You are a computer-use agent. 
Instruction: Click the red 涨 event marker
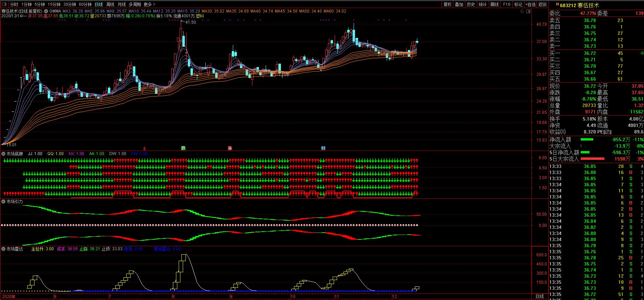tap(230, 148)
